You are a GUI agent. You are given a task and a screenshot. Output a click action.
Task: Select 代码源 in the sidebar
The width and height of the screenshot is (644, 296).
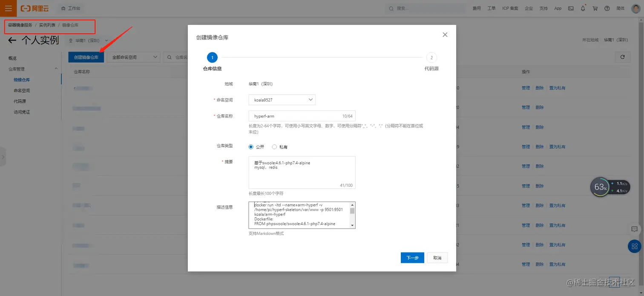click(x=20, y=101)
